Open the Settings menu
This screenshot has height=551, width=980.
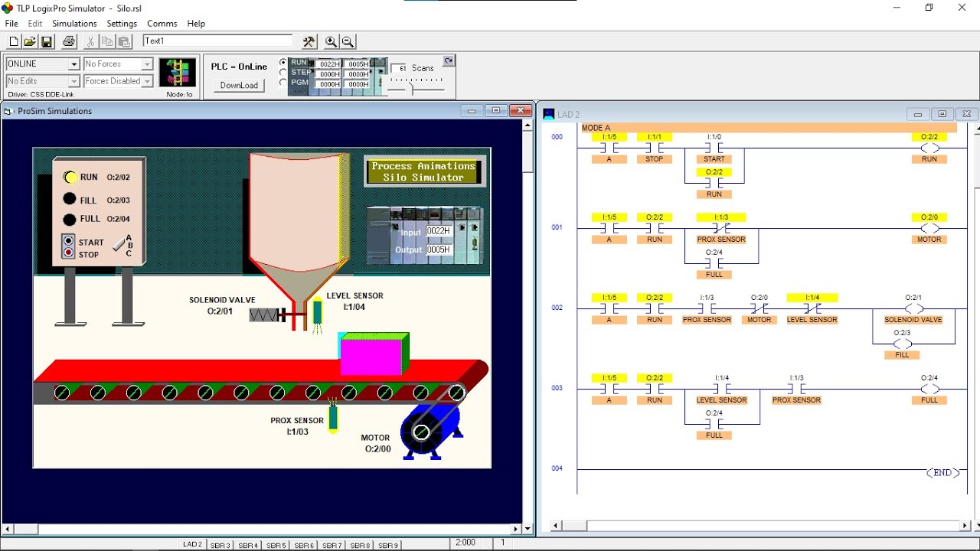[122, 24]
